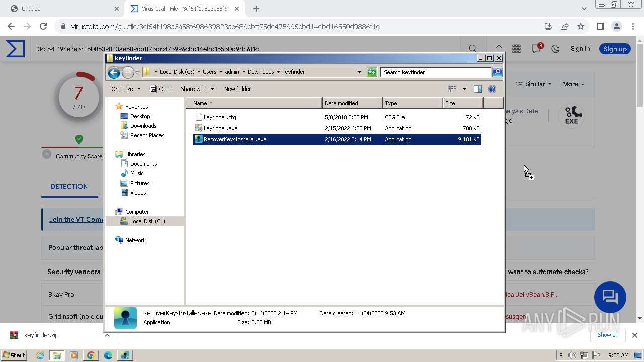Open Chrome profile avatar icon
The height and width of the screenshot is (362, 644).
617,26
